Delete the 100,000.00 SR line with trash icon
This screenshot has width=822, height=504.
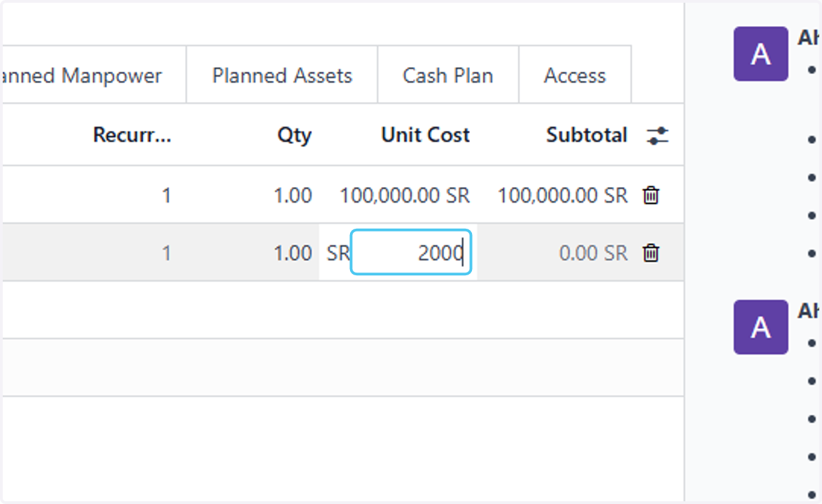(651, 196)
